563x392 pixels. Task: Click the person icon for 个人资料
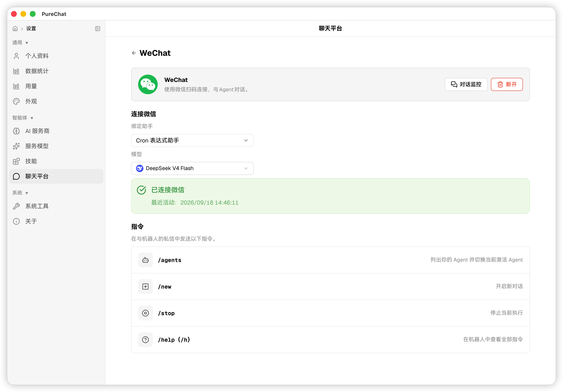click(x=16, y=56)
